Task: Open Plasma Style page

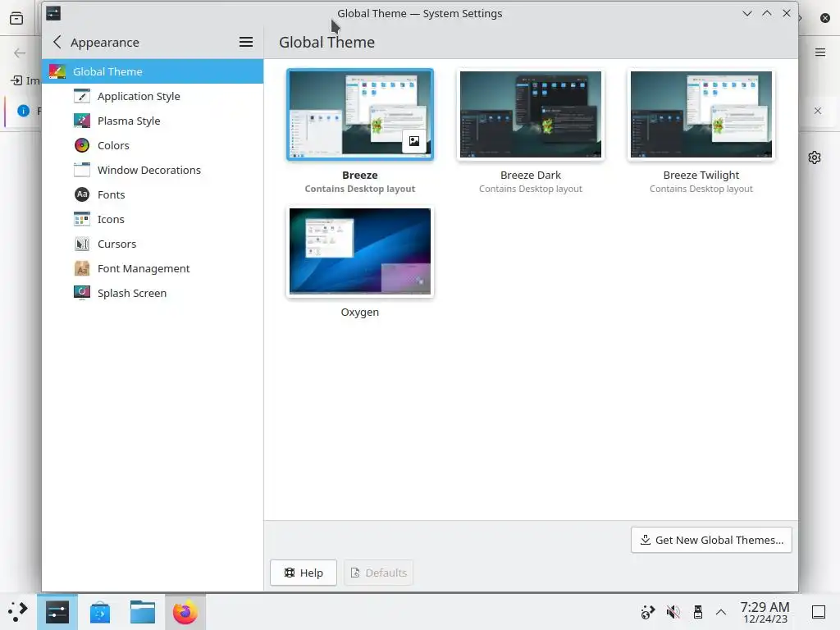Action: [x=153, y=121]
